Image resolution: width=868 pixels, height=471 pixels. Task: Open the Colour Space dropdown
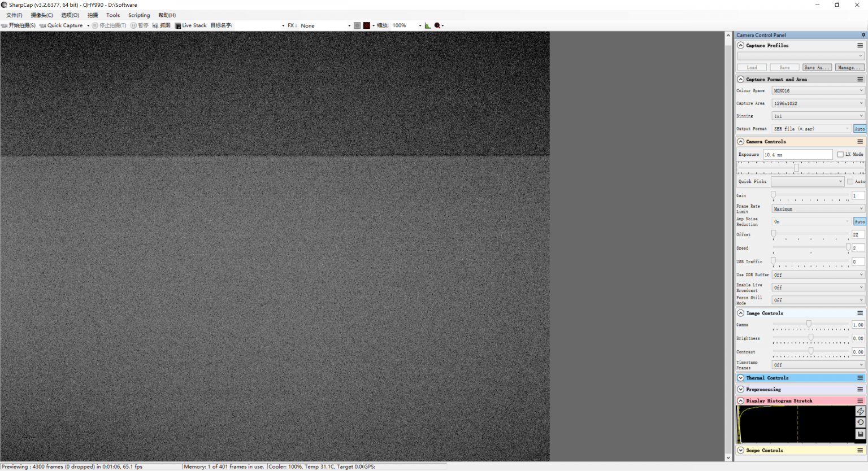(818, 90)
